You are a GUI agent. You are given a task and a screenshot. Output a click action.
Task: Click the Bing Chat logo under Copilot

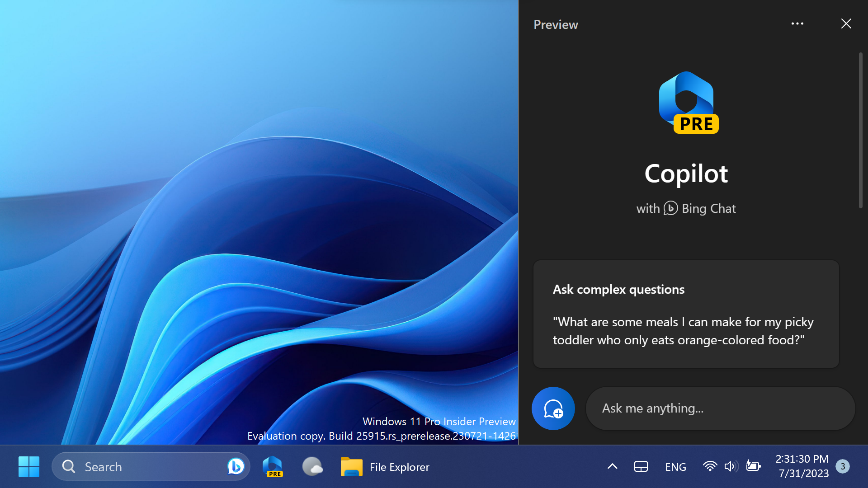(x=671, y=208)
